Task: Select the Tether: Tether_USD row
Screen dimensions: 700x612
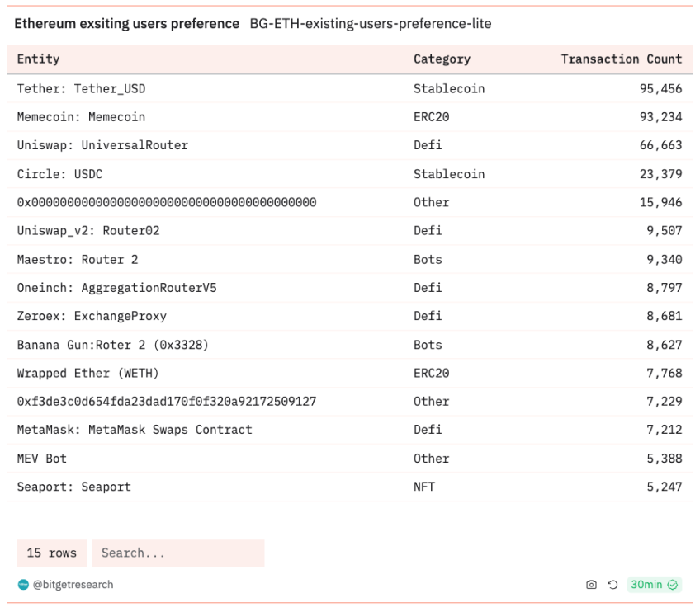Action: click(x=350, y=89)
